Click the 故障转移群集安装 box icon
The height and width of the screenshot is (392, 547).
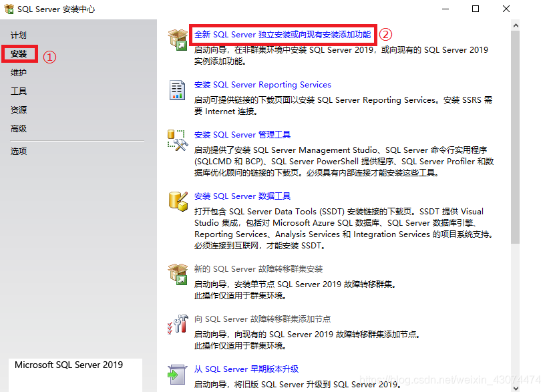tap(178, 274)
